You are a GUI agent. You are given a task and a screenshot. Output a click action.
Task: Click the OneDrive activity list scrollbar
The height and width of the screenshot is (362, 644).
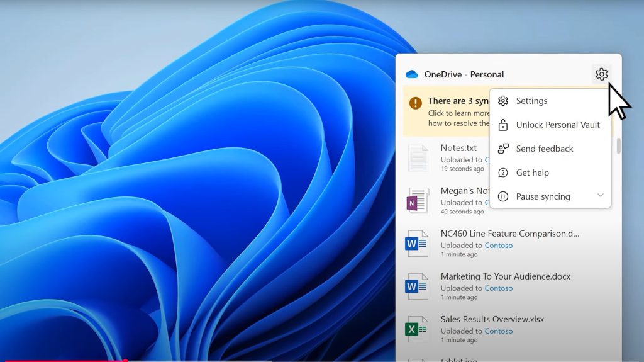click(618, 146)
